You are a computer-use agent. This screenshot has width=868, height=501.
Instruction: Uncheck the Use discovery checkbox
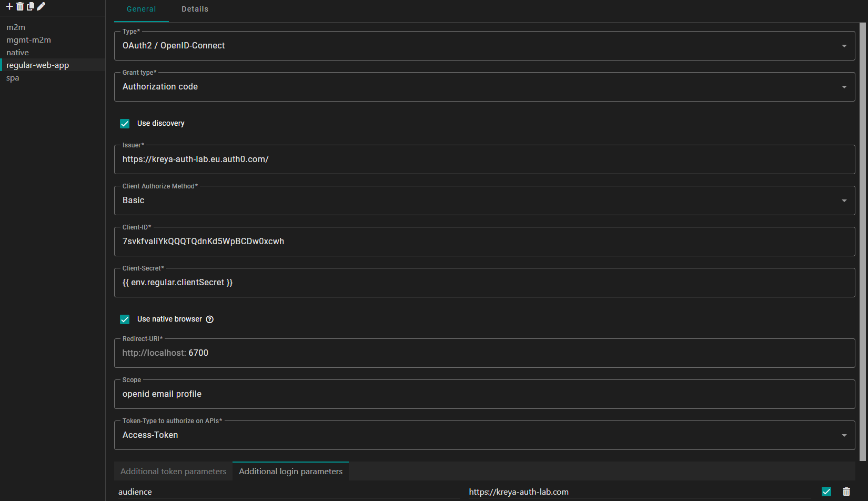click(x=125, y=124)
